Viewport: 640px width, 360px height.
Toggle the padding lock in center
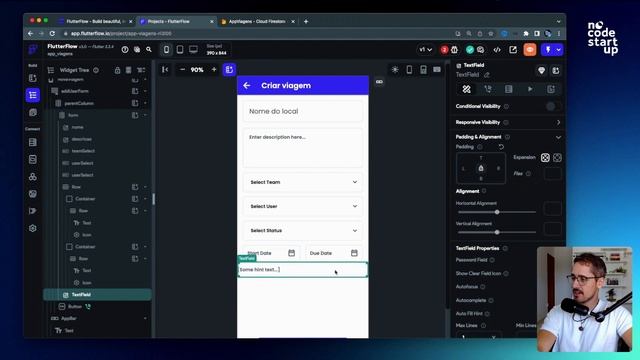(481, 168)
